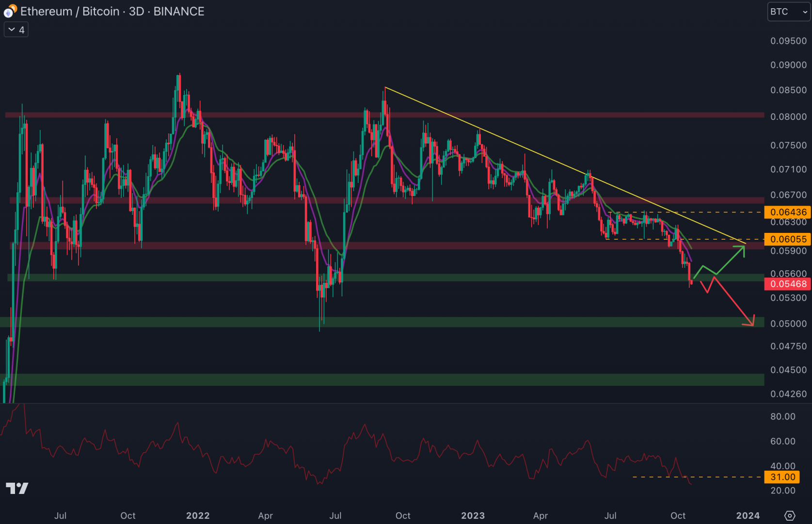Click the 0.04750 price axis value
Image resolution: width=812 pixels, height=524 pixels.
[788, 346]
